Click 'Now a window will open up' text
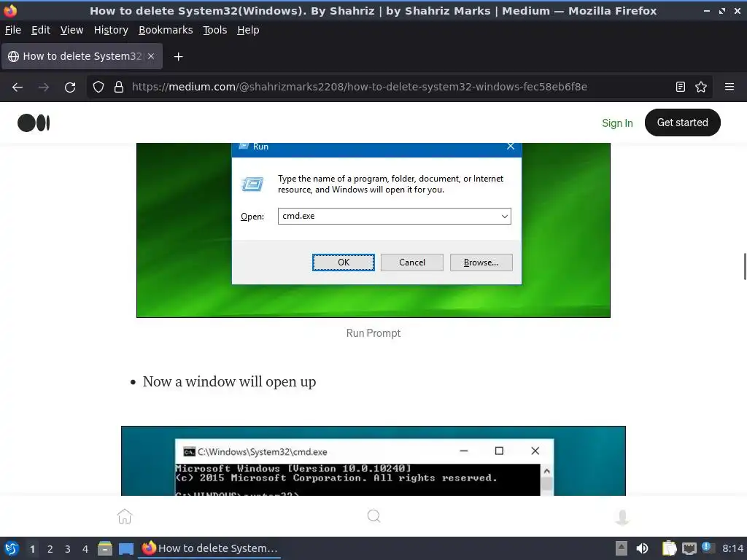Screen dimensions: 747x560 coord(229,382)
